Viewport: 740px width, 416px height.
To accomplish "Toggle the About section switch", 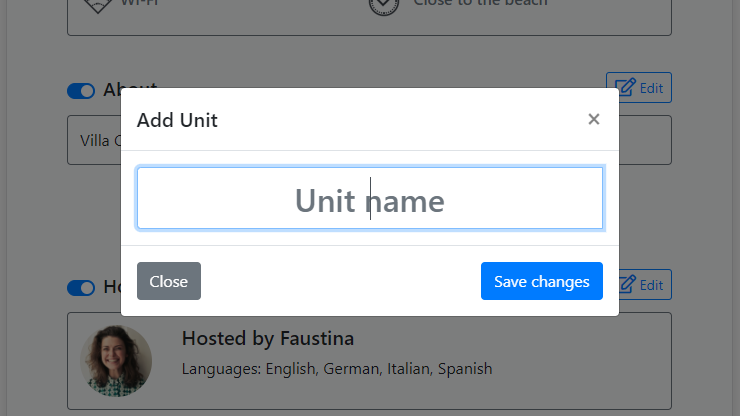I will point(81,91).
